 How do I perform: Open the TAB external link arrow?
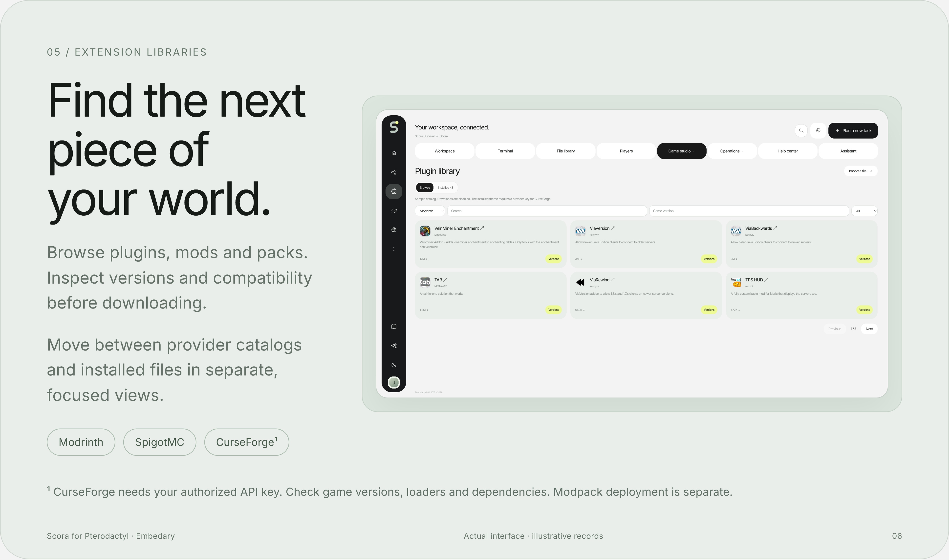point(445,280)
